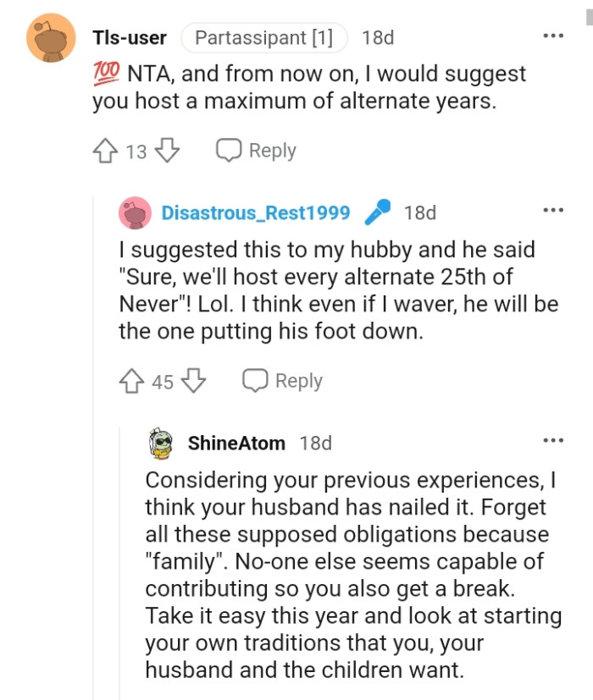Click the Partassipant [1] flair badge

(x=265, y=37)
